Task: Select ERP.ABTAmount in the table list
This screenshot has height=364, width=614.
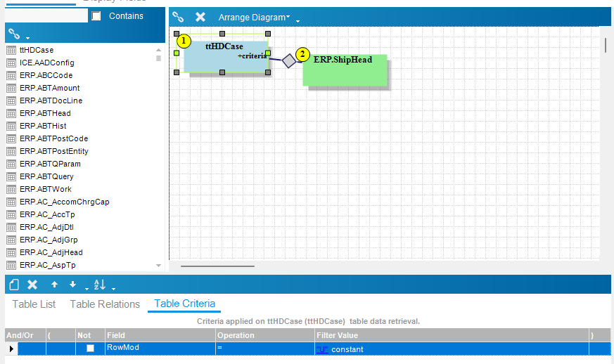Action: pyautogui.click(x=50, y=88)
